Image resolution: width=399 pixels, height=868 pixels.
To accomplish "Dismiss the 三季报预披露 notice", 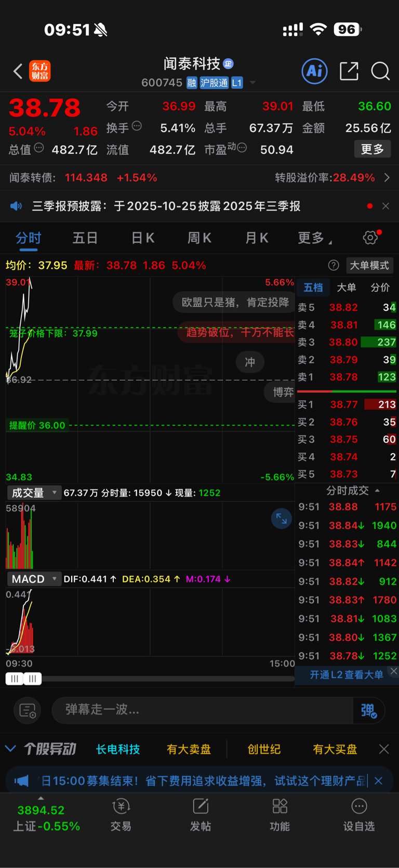I will 385,206.
